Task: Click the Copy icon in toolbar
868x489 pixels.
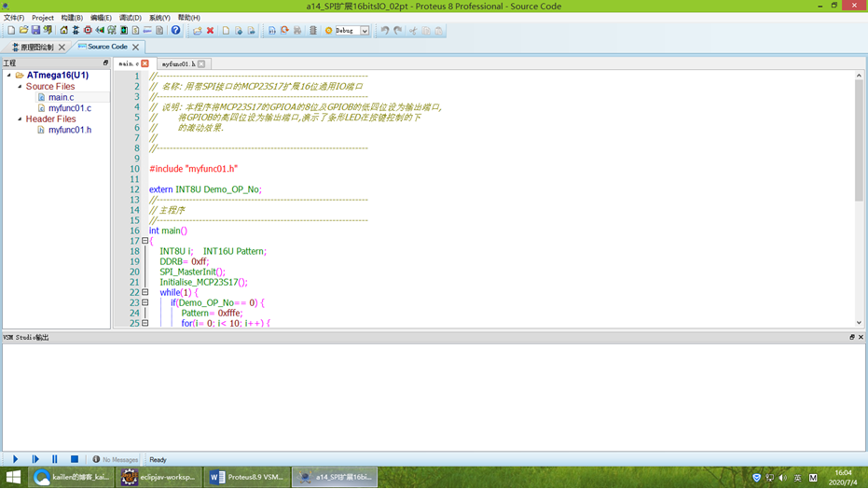Action: tap(426, 31)
